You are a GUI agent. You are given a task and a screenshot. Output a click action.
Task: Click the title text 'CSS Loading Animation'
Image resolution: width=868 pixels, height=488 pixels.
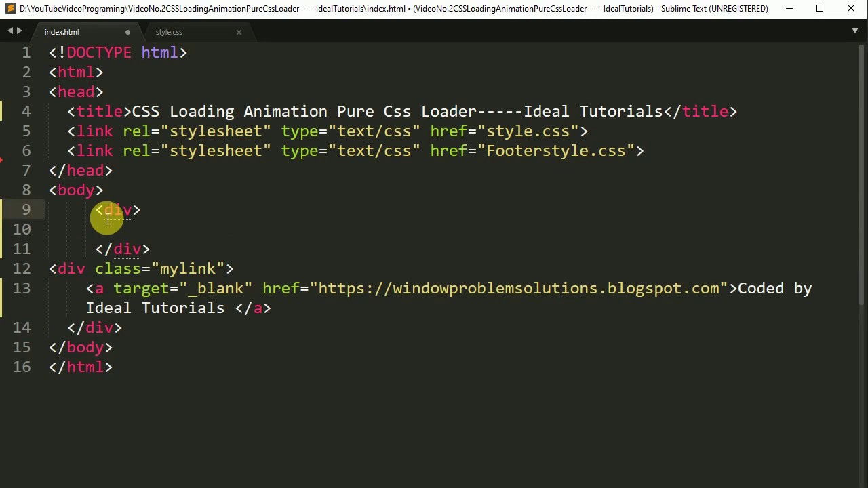229,111
